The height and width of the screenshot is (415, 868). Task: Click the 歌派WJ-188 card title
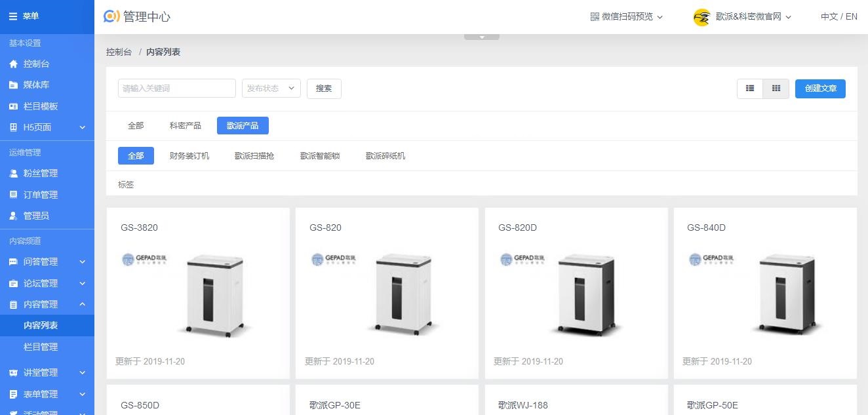coord(523,405)
